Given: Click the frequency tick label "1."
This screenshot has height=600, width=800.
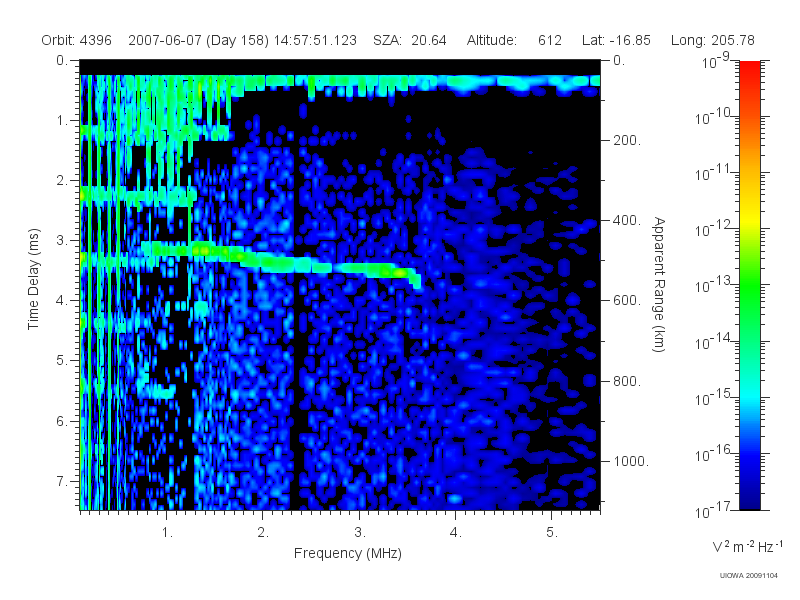Looking at the screenshot, I should click(167, 533).
